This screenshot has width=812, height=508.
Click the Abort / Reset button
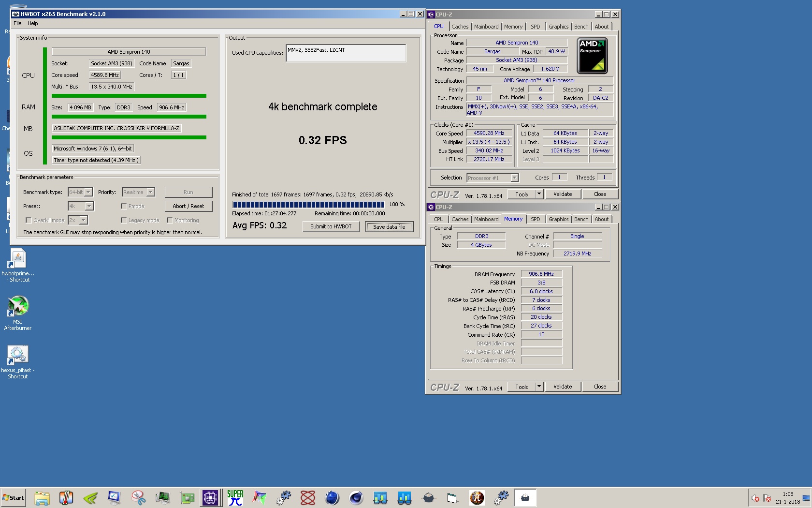point(188,206)
